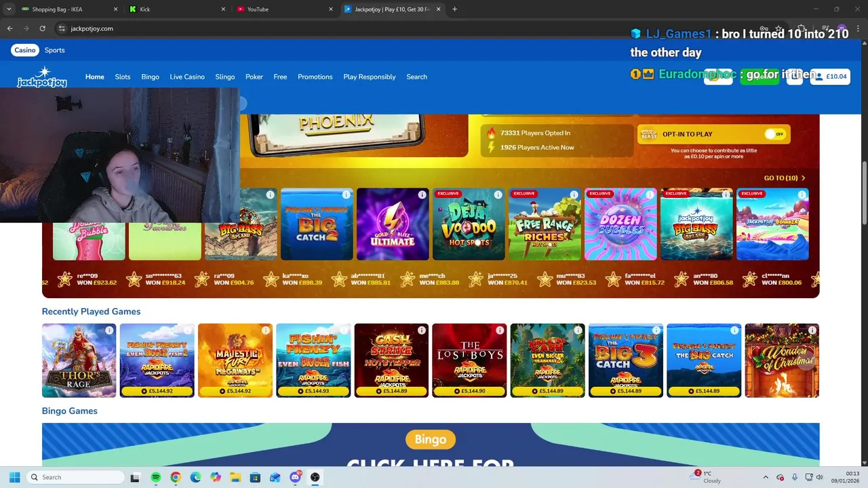The image size is (868, 488).
Task: Open the Poker menu item
Action: click(x=254, y=77)
